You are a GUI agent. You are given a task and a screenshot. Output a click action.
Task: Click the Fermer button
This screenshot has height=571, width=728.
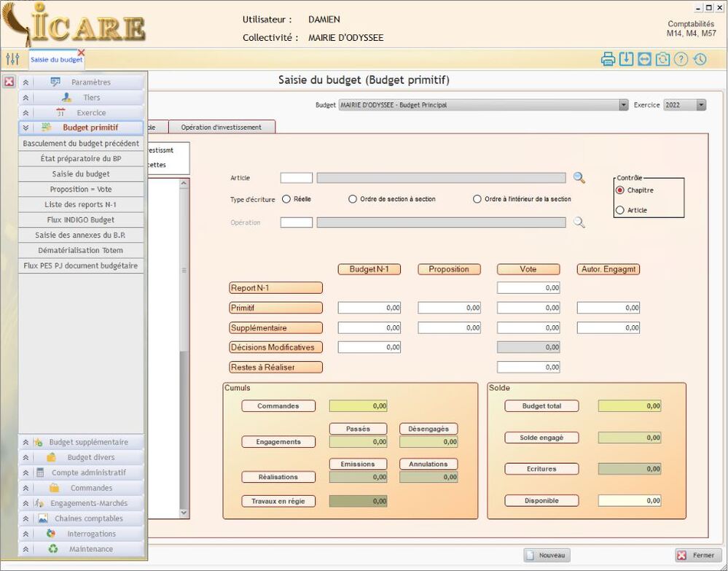pos(696,555)
